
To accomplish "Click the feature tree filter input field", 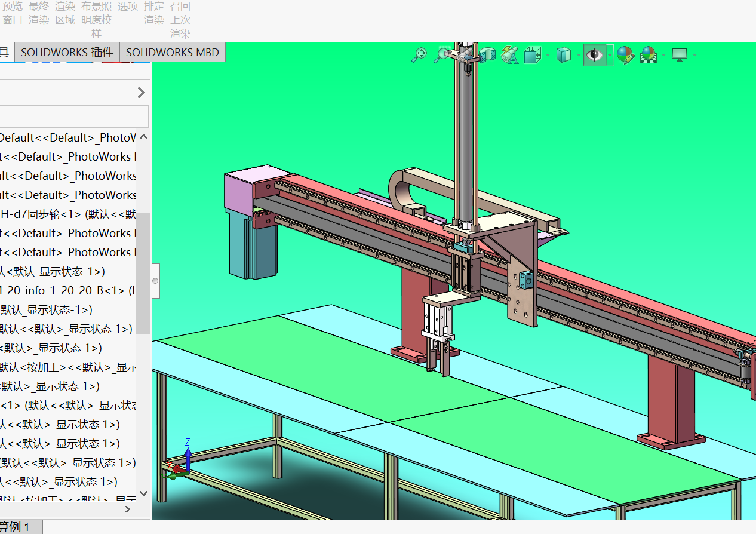I will click(x=73, y=116).
